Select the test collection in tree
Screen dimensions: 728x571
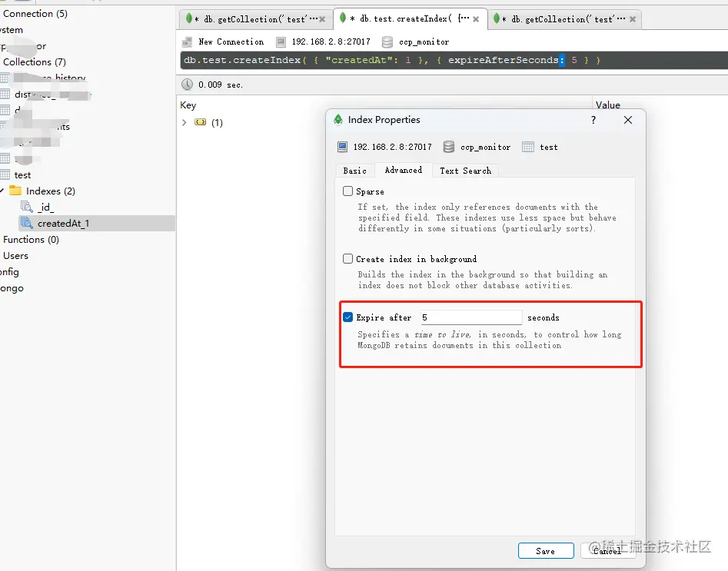pos(22,175)
